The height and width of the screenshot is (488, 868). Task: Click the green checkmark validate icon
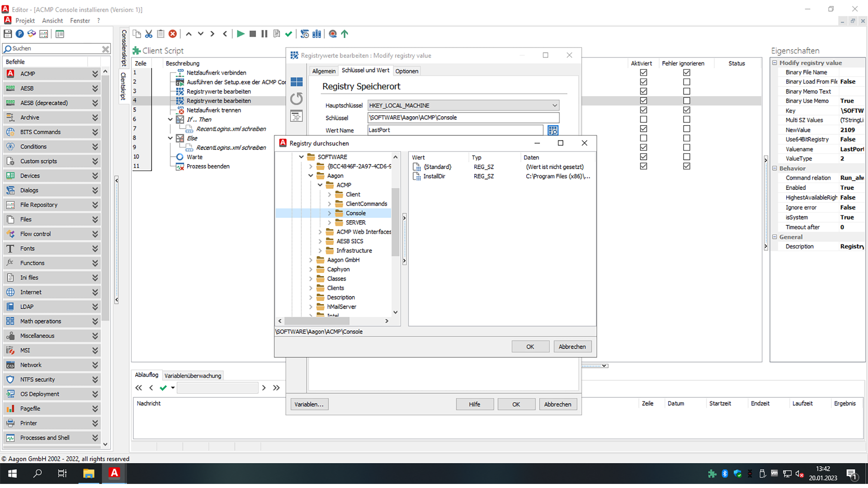click(x=288, y=34)
